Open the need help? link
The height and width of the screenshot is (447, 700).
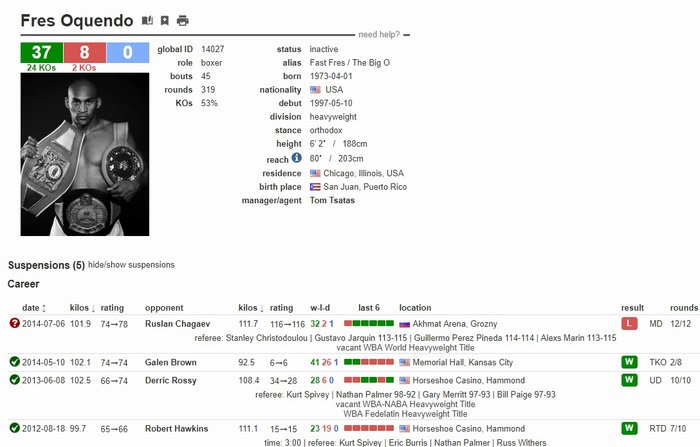pyautogui.click(x=379, y=34)
